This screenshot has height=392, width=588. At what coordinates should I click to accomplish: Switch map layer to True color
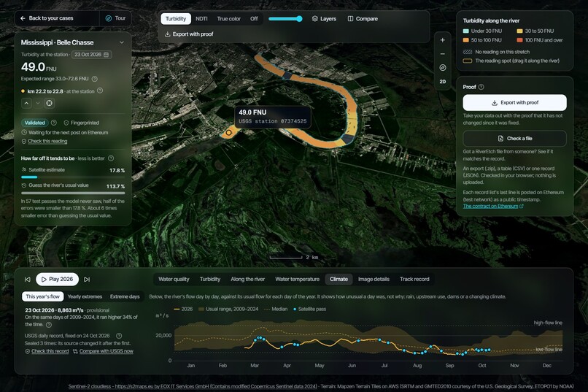[x=229, y=19]
